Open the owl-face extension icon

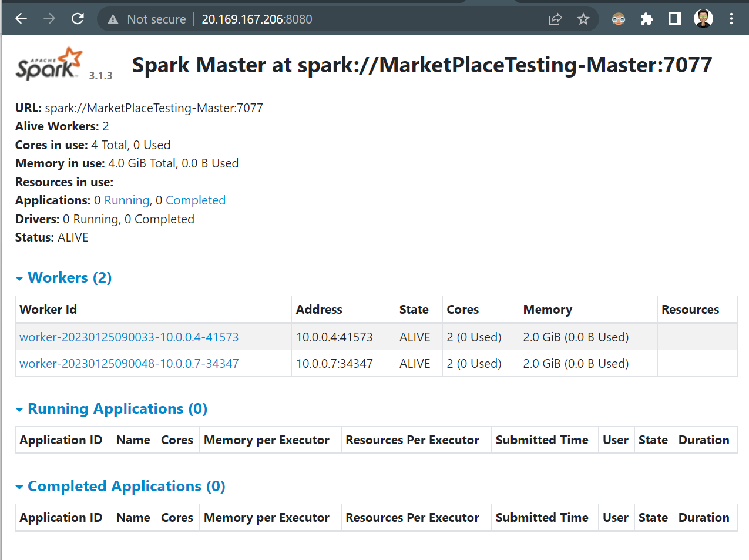tap(619, 19)
